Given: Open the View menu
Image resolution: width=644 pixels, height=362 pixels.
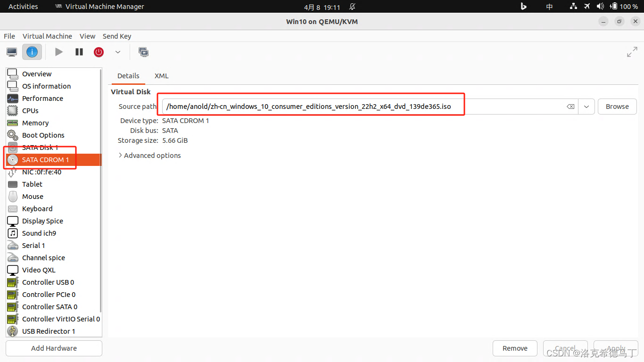Looking at the screenshot, I should pos(87,36).
